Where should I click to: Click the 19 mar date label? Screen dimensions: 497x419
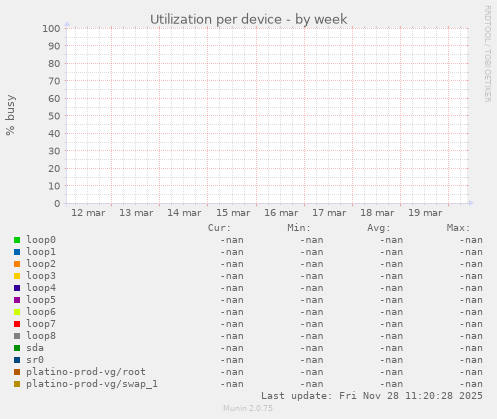425,213
